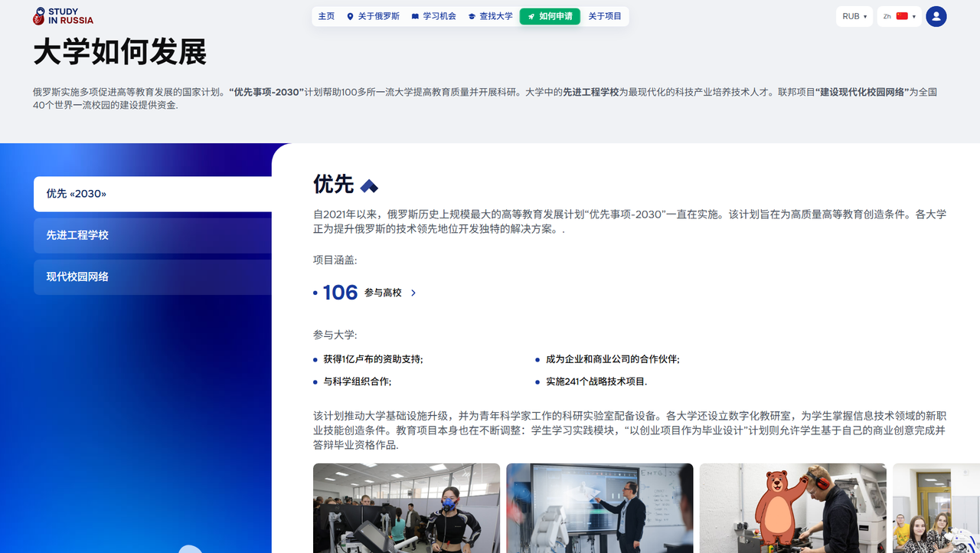980x553 pixels.
Task: Click the Study in Russia logo
Action: [x=63, y=16]
